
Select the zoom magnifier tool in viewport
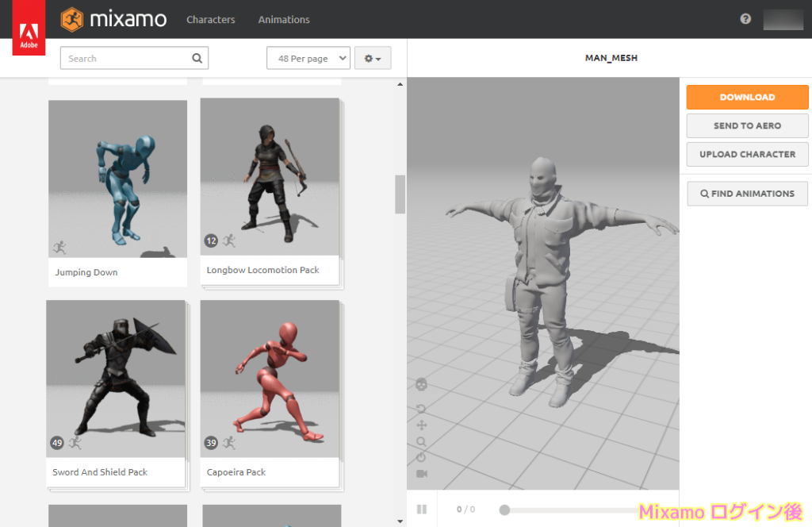point(421,441)
